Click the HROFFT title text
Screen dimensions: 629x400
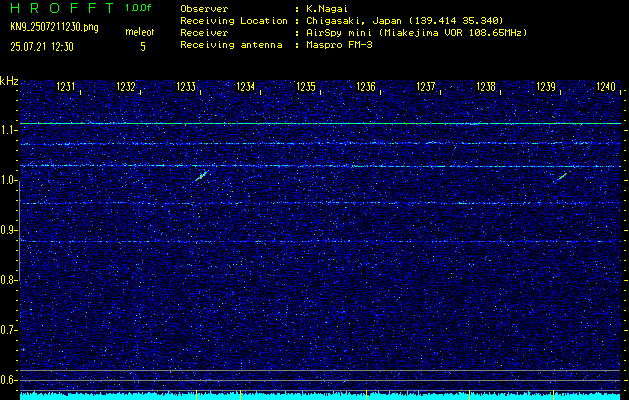coord(62,8)
